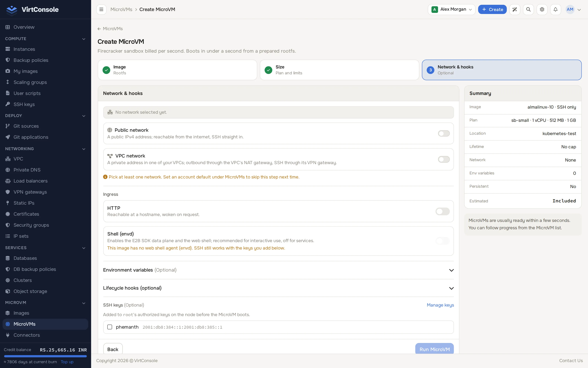Screen dimensions: 588x368
Task: Open the Manage keys link
Action: [440, 305]
